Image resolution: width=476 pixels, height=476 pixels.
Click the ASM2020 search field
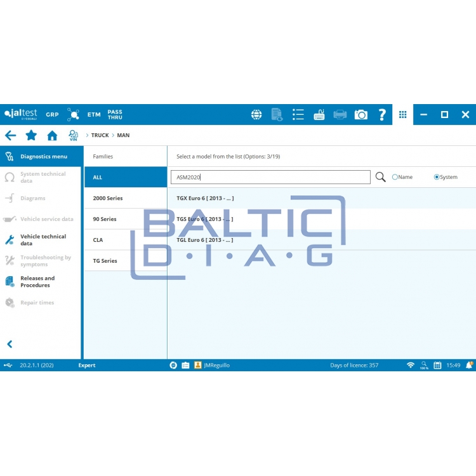(x=270, y=177)
